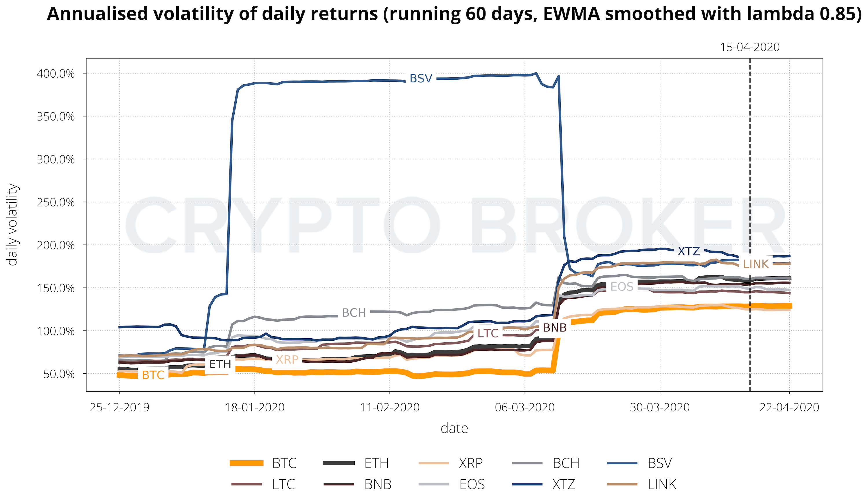Screen dimensions: 868x504
Task: Select the BCH legend text label
Action: pyautogui.click(x=566, y=463)
